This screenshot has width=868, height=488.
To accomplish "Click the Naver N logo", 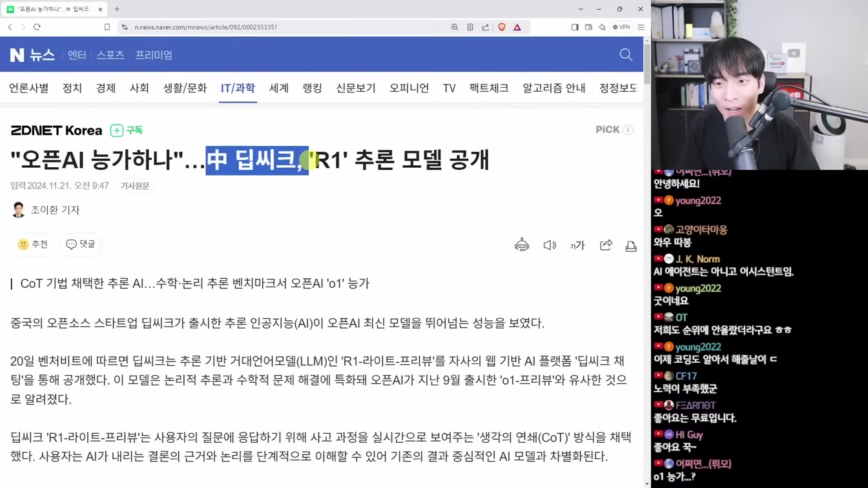I will tap(17, 55).
